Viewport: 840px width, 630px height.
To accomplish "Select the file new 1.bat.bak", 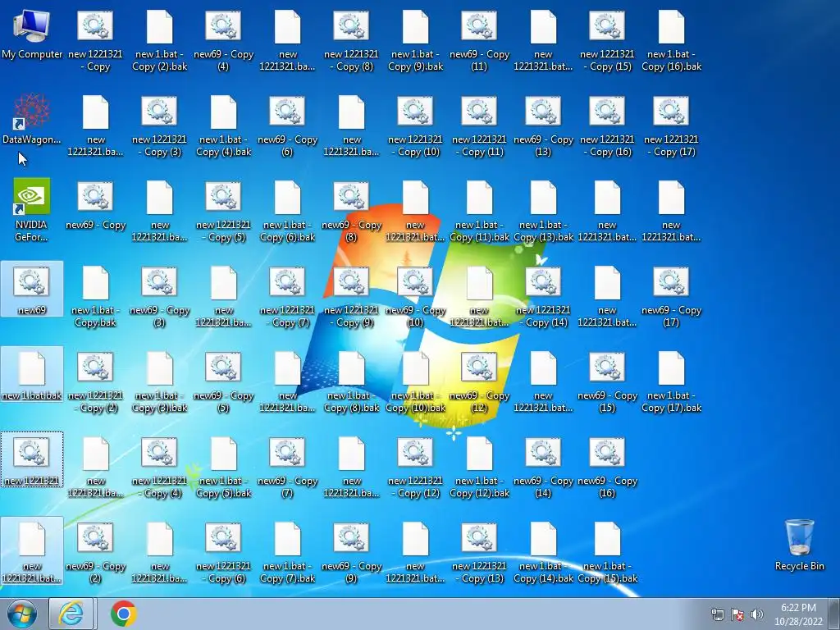I will [x=32, y=375].
